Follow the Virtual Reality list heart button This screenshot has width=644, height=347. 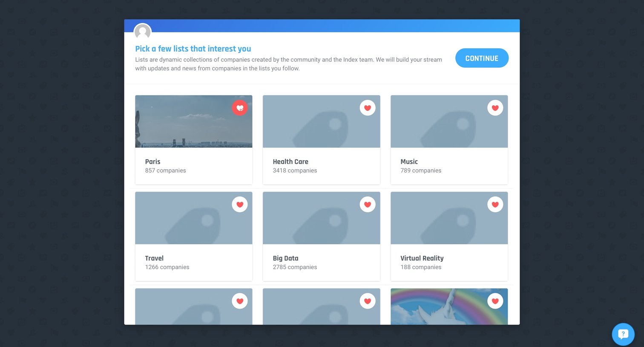495,205
